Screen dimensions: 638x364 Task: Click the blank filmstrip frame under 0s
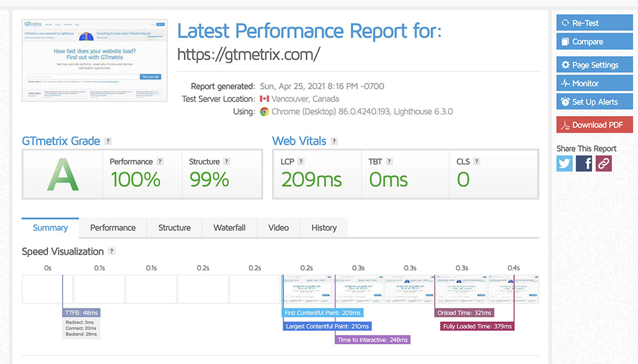click(47, 289)
